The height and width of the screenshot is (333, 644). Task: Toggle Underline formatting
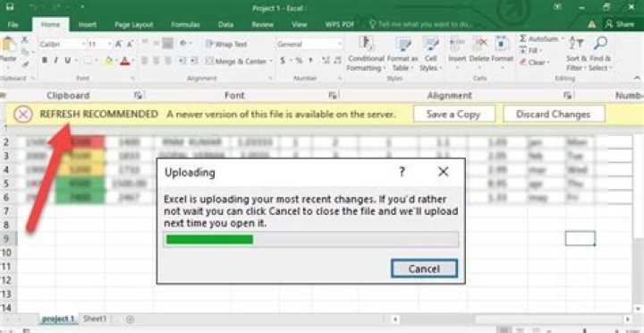(x=68, y=61)
